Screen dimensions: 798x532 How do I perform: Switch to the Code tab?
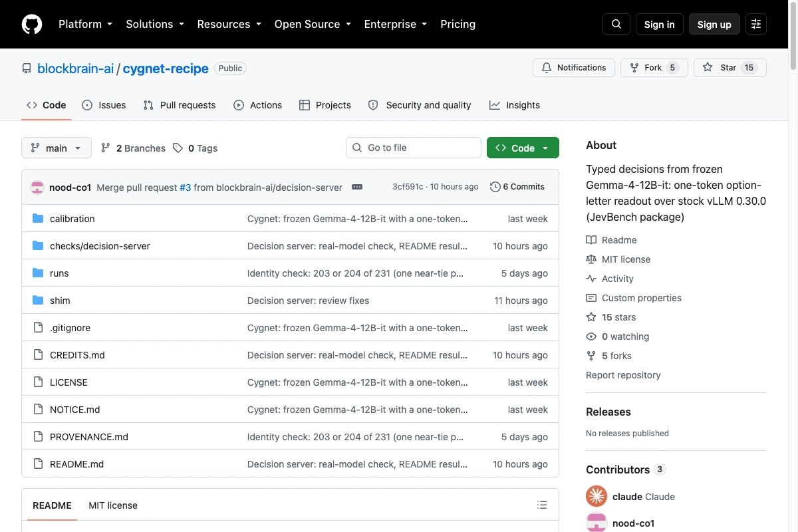pos(47,105)
